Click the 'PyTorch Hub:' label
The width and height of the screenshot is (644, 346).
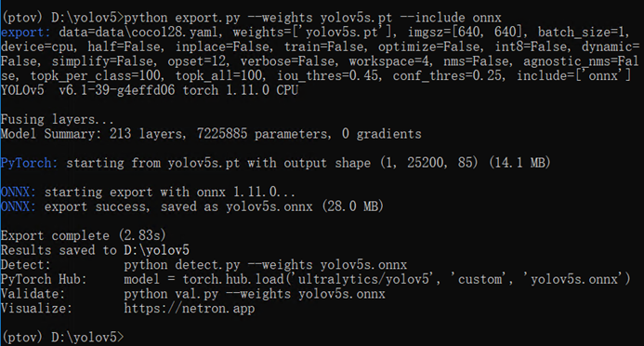click(x=44, y=279)
